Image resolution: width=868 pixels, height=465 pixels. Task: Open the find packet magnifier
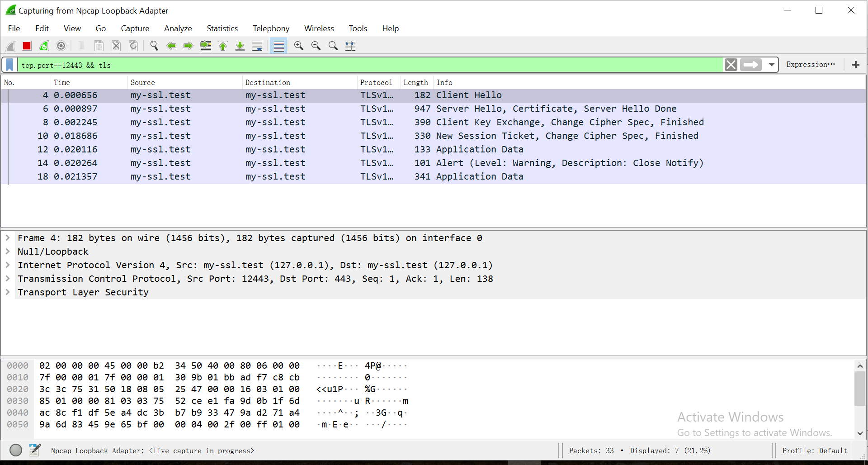pyautogui.click(x=154, y=46)
